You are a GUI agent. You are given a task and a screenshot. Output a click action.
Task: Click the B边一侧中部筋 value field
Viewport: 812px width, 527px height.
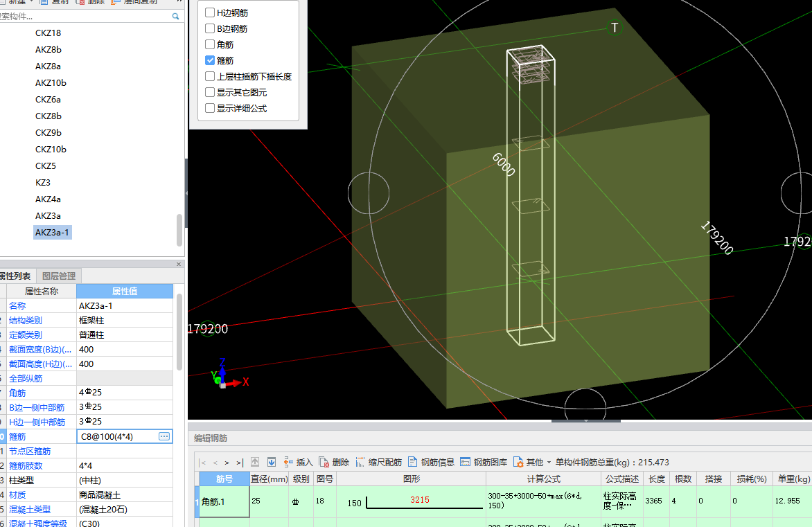(125, 407)
